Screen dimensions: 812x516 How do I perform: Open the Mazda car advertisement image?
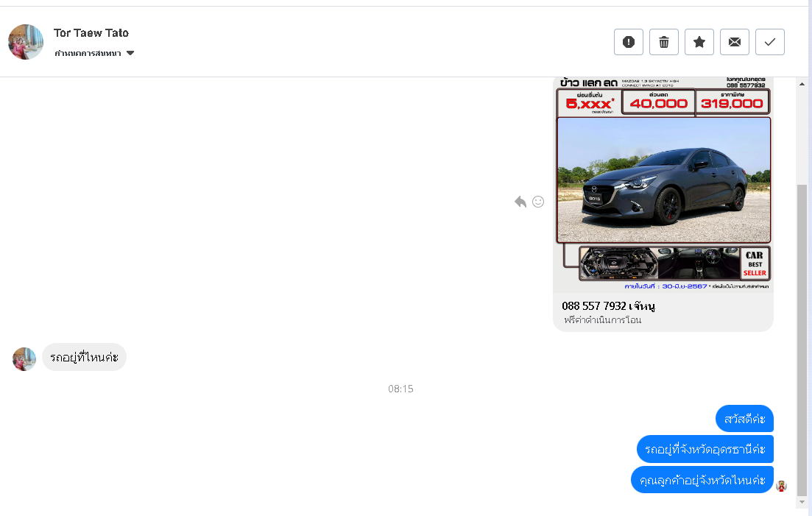(x=663, y=184)
